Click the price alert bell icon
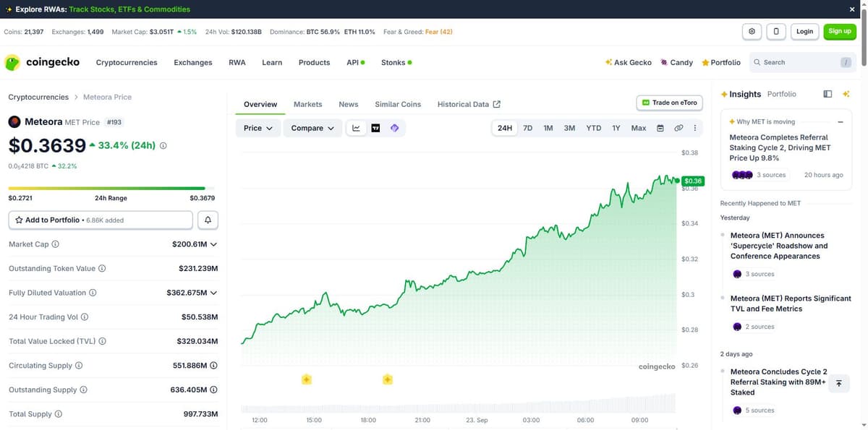 (x=208, y=220)
